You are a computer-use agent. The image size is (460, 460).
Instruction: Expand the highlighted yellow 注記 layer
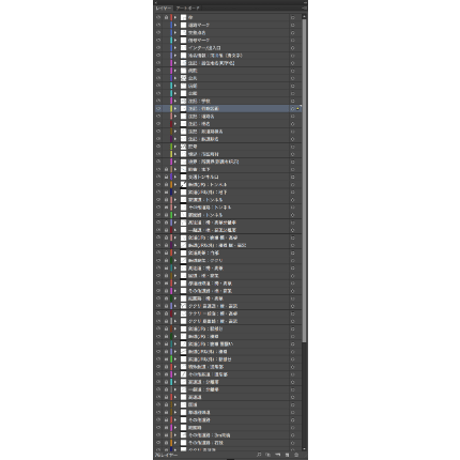tap(176, 109)
